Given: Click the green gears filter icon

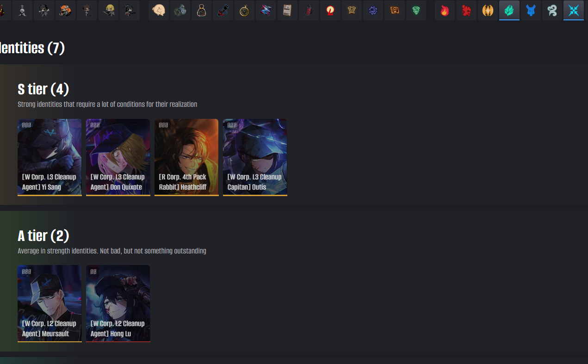Looking at the screenshot, I should coord(180,10).
